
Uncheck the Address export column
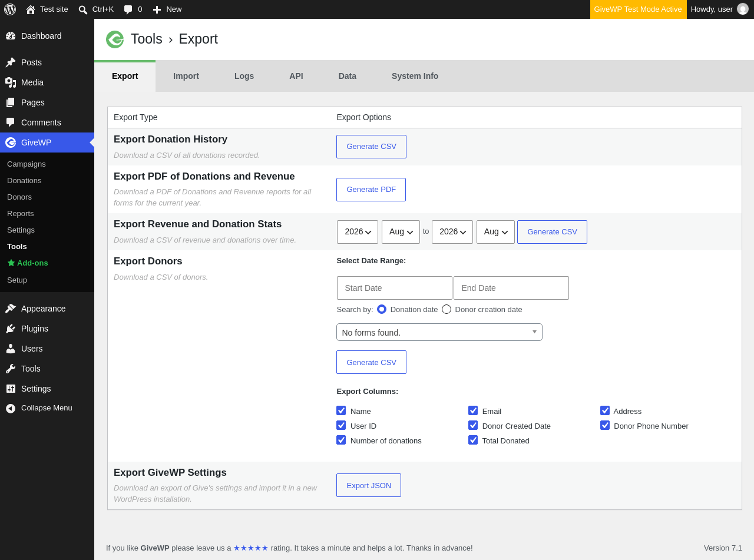605,410
